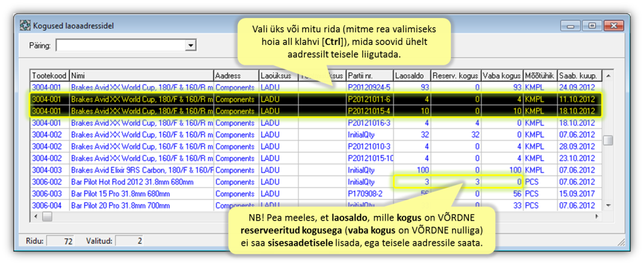The height and width of the screenshot is (265, 644).
Task: Select the row with batch P20121015-4
Action: coord(316,111)
